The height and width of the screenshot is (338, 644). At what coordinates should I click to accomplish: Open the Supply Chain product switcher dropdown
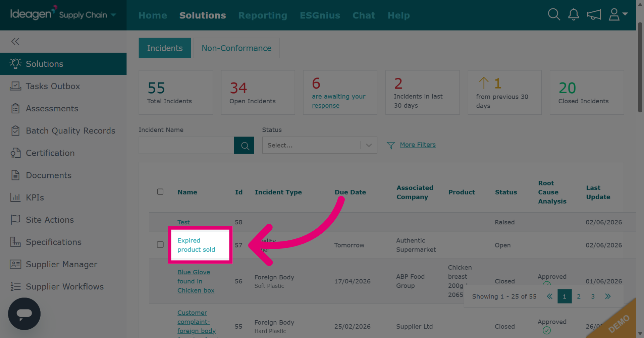(88, 15)
